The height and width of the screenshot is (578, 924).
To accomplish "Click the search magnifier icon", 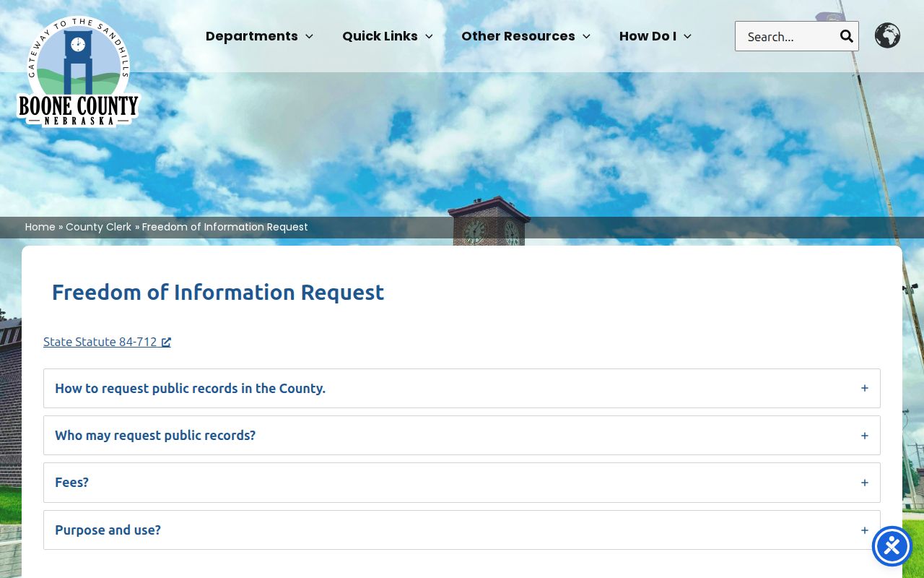I will (846, 36).
